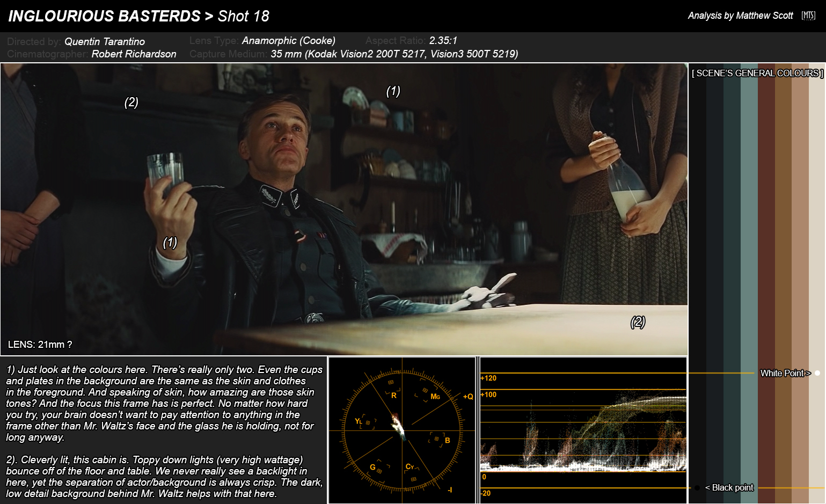Click the Analysis by Matthew Scott credit

tap(740, 16)
